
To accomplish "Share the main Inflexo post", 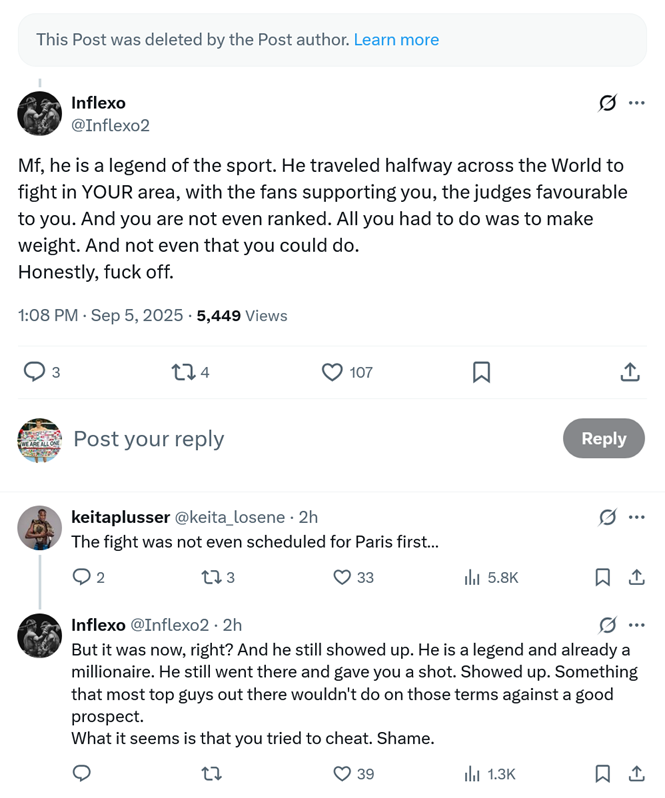I will pyautogui.click(x=630, y=372).
